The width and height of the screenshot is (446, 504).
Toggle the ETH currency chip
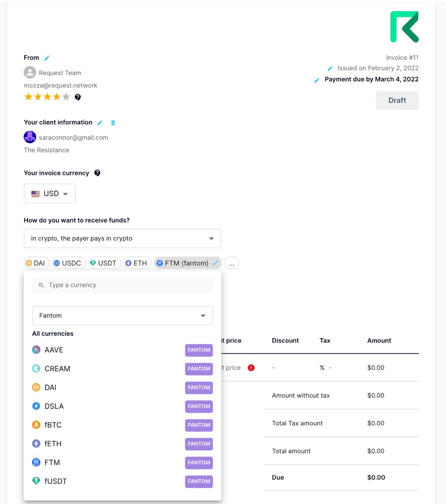137,263
